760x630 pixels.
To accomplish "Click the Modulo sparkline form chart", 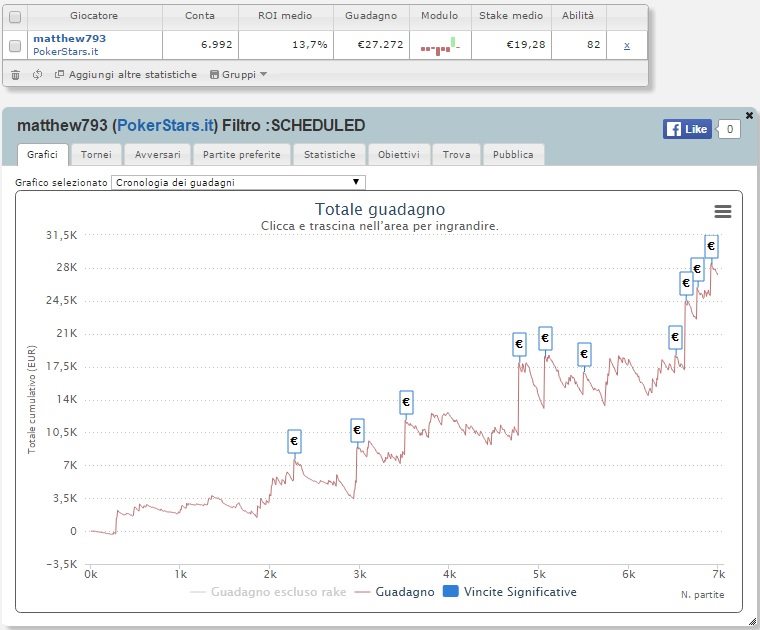I will (x=440, y=46).
